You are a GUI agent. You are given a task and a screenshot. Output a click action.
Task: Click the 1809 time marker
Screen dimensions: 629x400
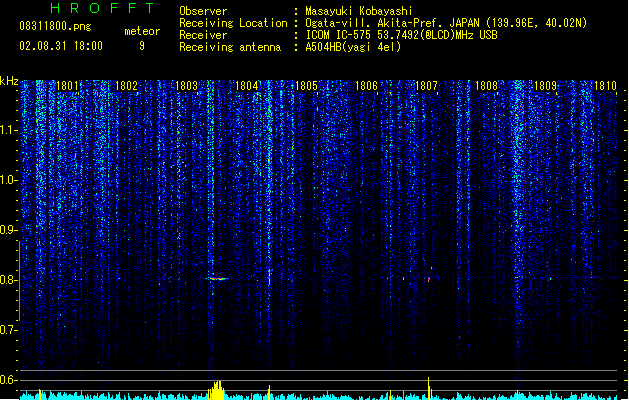[x=546, y=86]
